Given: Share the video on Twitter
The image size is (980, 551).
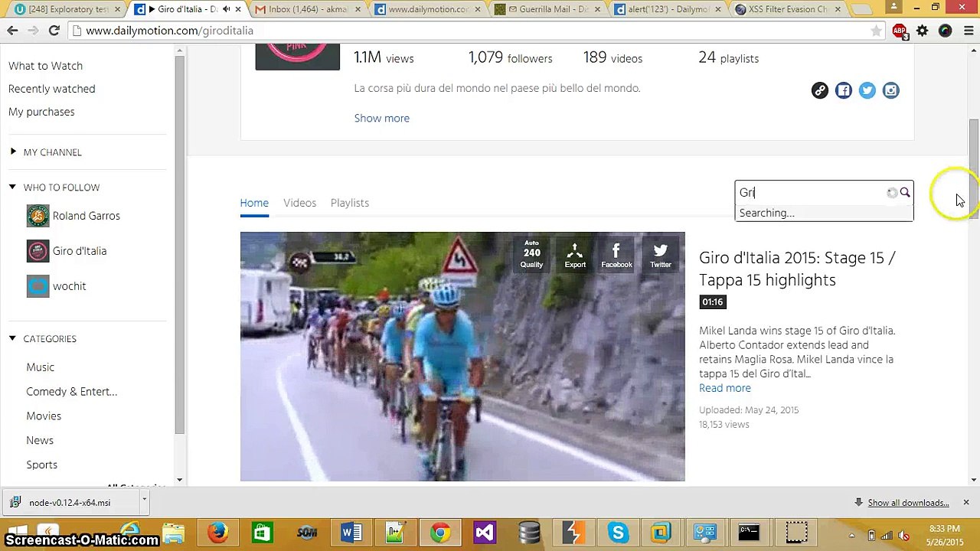Looking at the screenshot, I should tap(661, 256).
